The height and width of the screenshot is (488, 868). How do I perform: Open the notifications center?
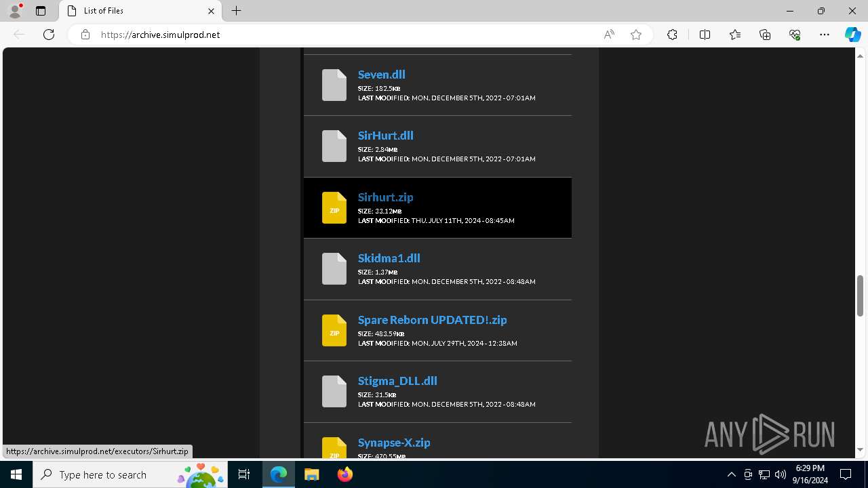[x=846, y=474]
